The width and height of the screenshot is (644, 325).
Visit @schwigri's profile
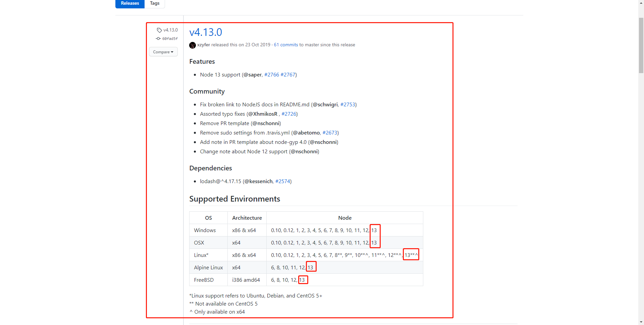[x=325, y=105]
